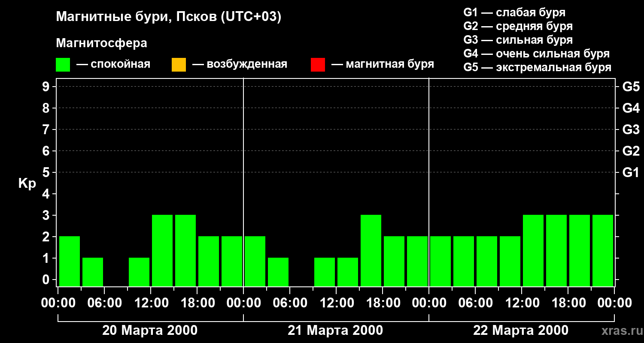Select the 'G5 — экстремальная буря' legend line

(x=538, y=67)
